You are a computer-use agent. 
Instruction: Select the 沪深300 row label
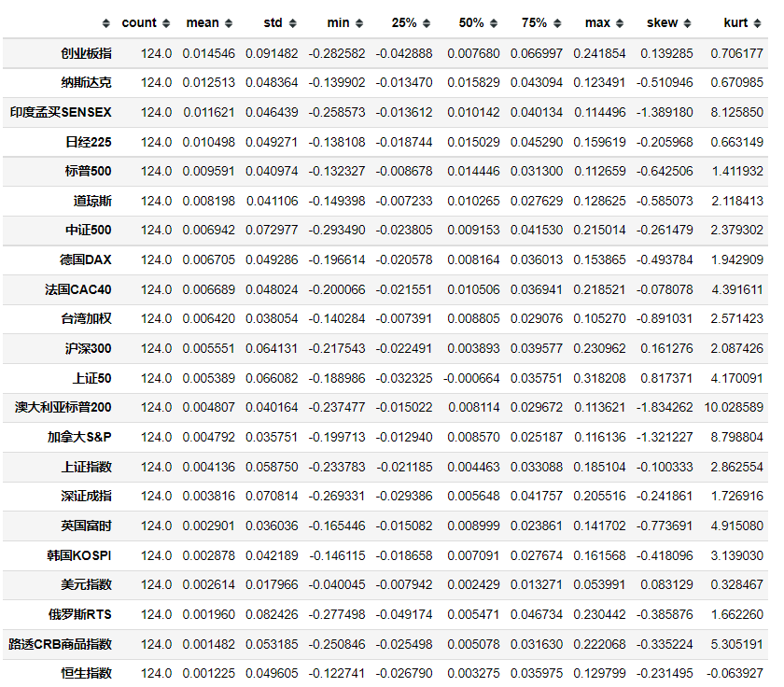88,349
